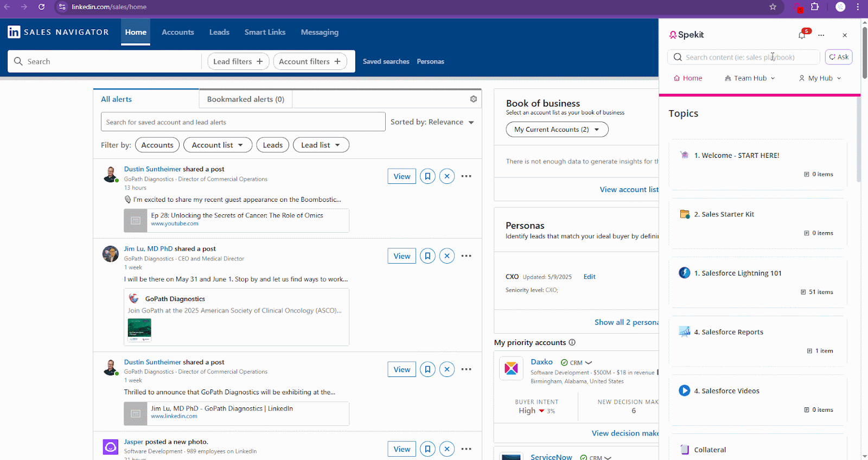Bookmark the Jim Lu, MD PhD alert

[x=427, y=256]
